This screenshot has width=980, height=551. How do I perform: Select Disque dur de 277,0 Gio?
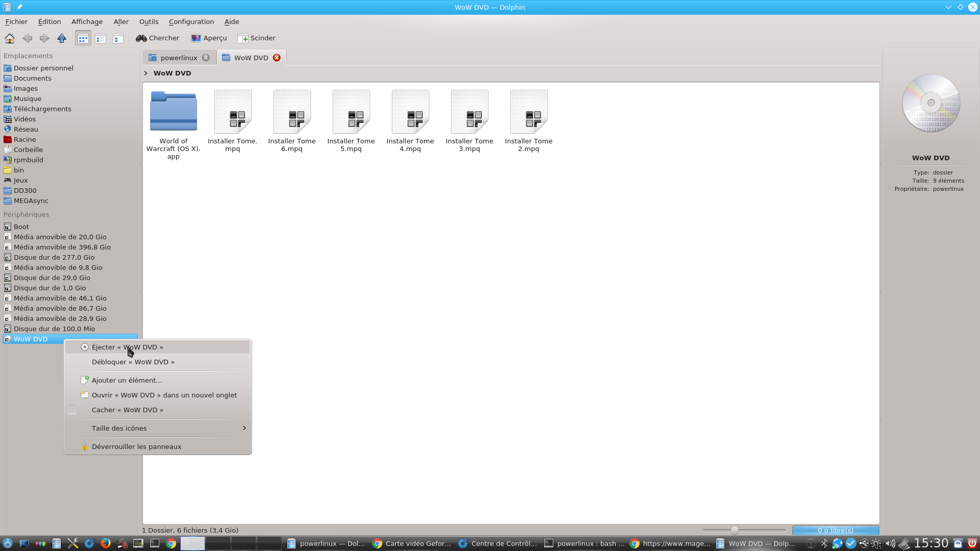(x=70, y=257)
